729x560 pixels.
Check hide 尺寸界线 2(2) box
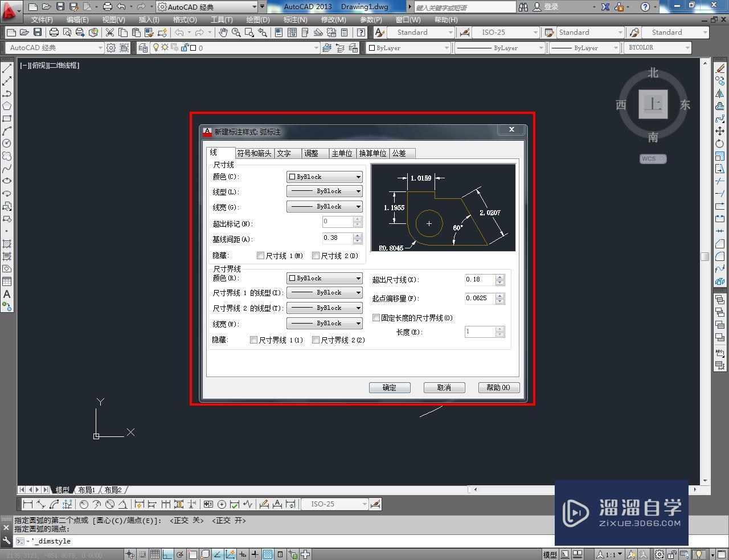316,340
